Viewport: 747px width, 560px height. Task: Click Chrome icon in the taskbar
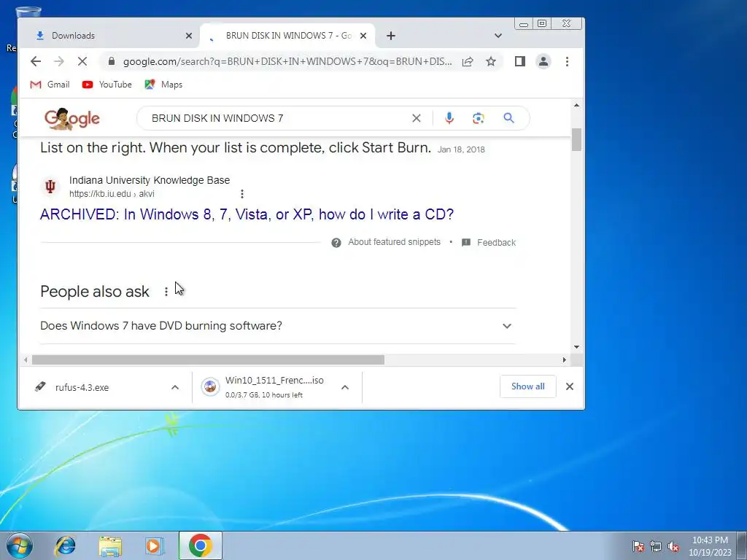pos(200,545)
